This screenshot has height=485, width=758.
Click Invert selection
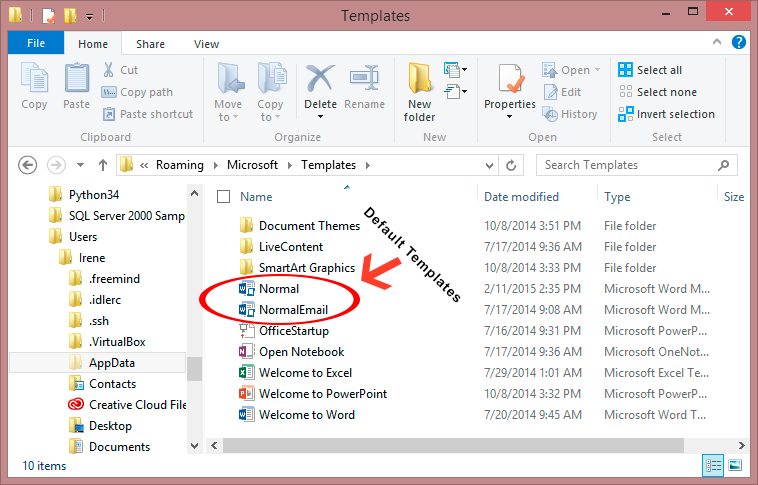pyautogui.click(x=667, y=114)
